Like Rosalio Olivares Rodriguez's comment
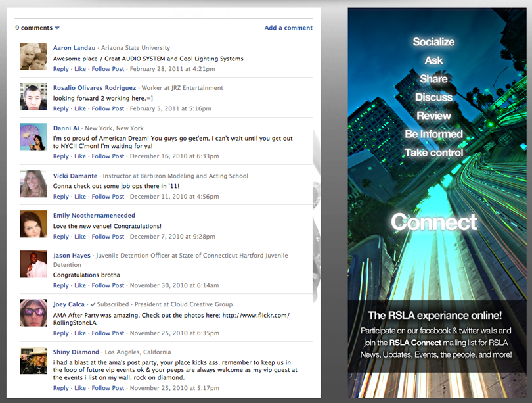 tap(80, 108)
